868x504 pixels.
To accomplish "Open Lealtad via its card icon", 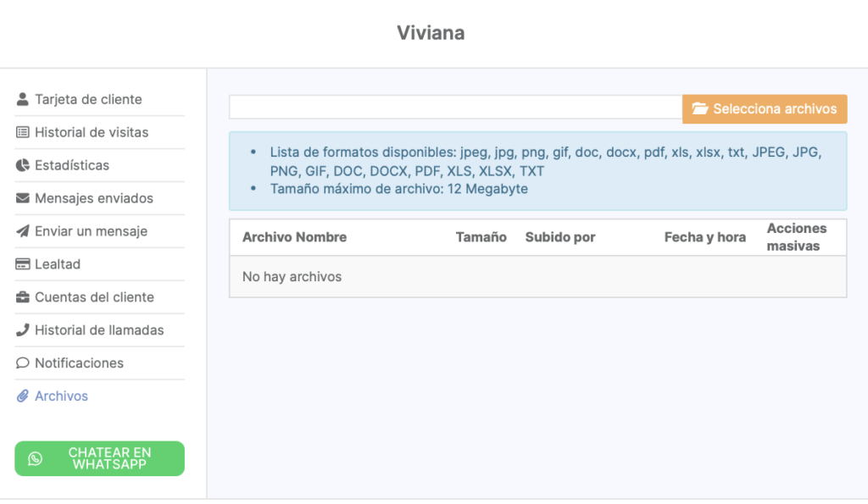I will [23, 264].
